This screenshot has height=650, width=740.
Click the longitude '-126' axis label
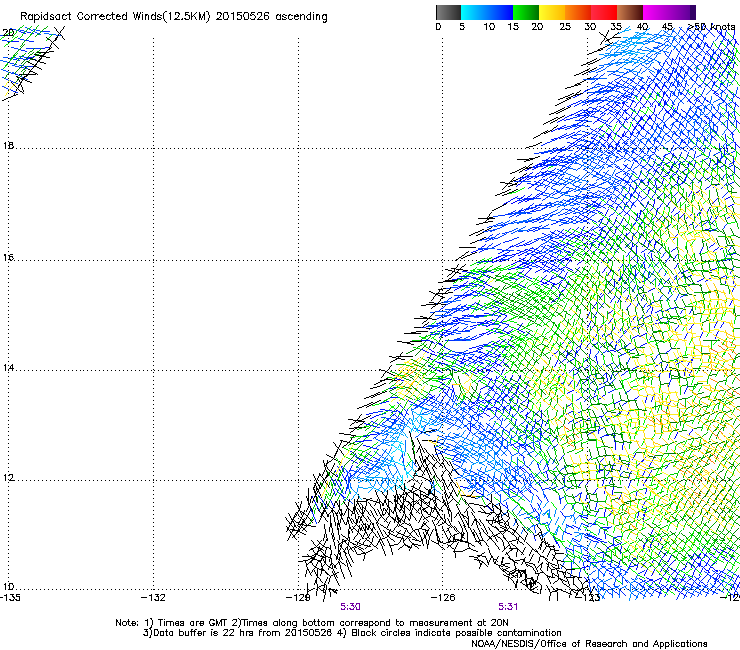(x=443, y=598)
